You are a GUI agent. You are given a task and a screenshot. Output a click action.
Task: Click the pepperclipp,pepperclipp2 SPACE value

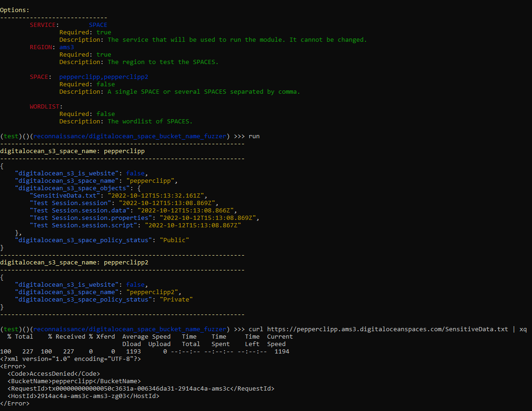103,77
